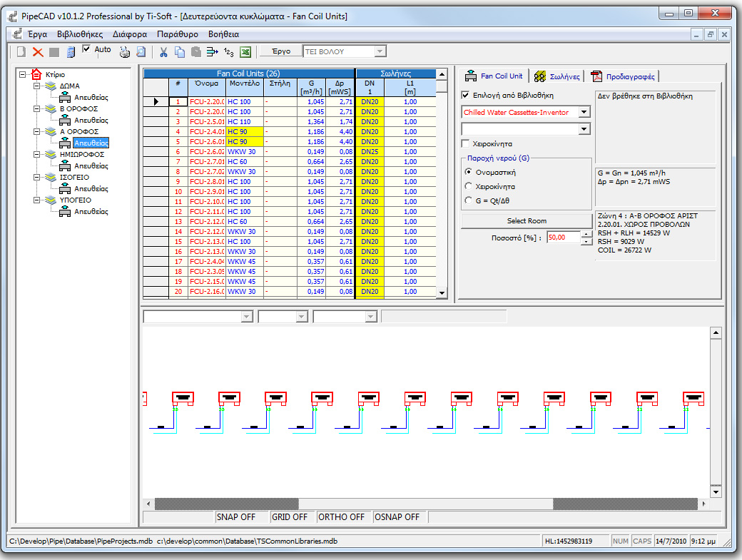The width and height of the screenshot is (742, 560).
Task: Open the Print tool from the toolbar
Action: pyautogui.click(x=124, y=51)
